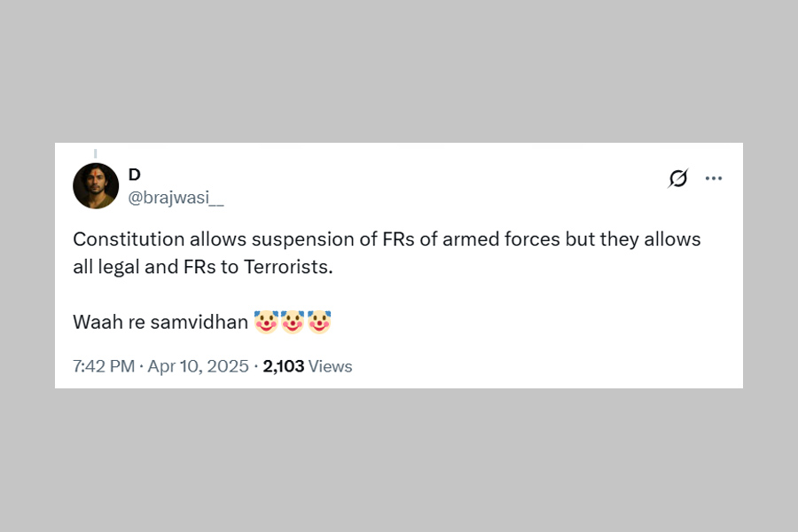View the 2,103 view count number
The image size is (798, 532).
coord(283,366)
